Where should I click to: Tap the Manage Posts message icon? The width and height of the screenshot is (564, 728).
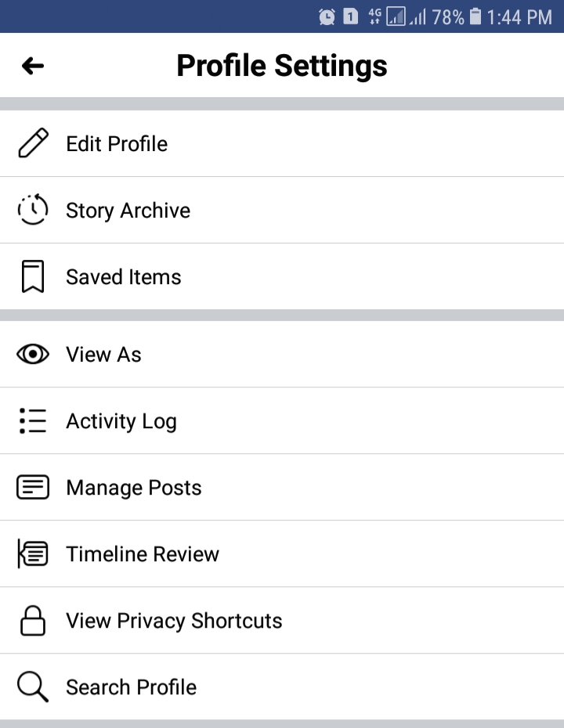(33, 488)
